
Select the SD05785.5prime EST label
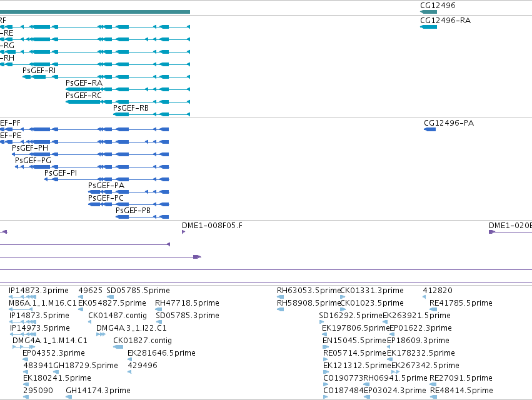[x=138, y=291]
